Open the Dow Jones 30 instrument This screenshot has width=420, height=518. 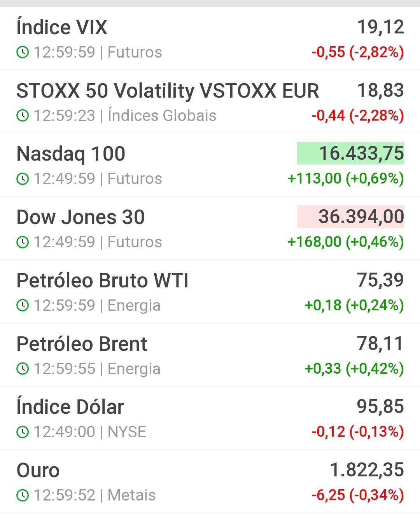coord(80,217)
